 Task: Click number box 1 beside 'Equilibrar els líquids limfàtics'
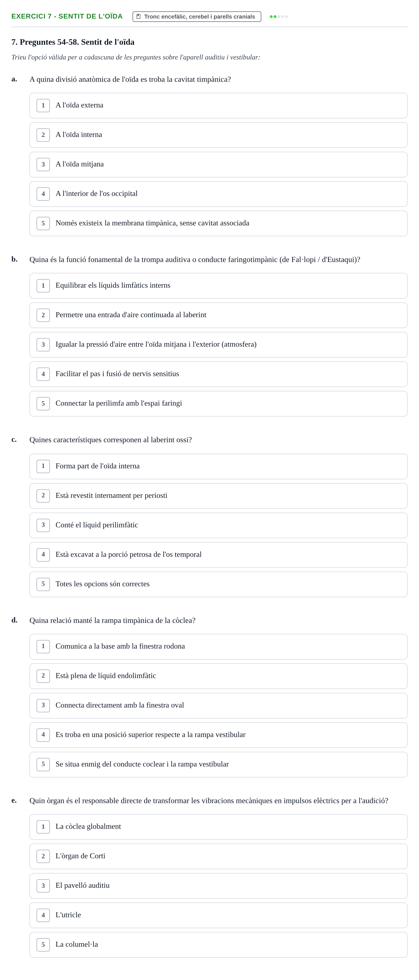43,286
